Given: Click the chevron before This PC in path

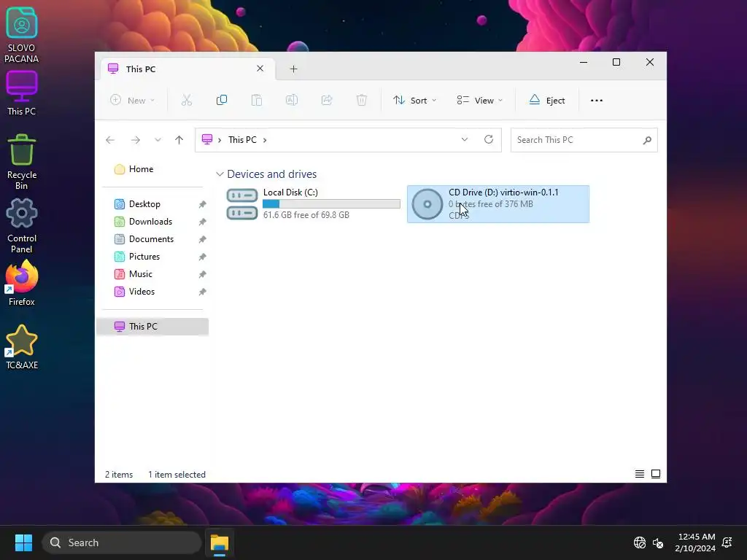Looking at the screenshot, I should 220,140.
